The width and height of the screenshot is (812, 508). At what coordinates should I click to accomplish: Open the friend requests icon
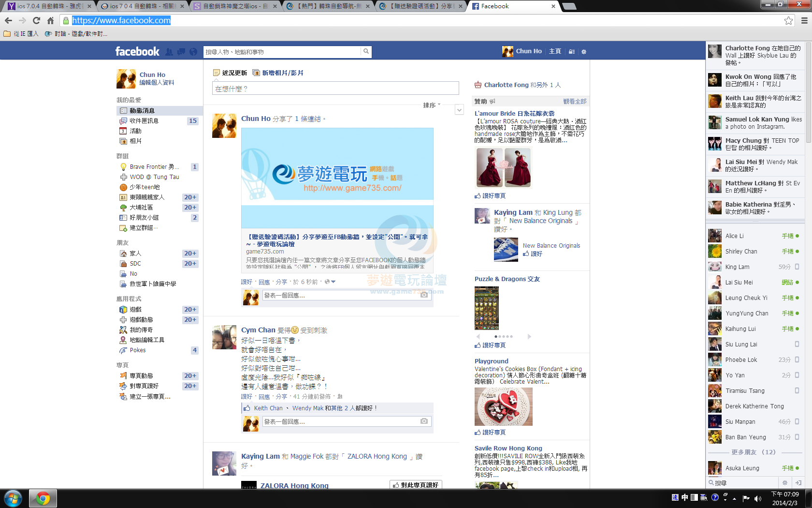pyautogui.click(x=169, y=51)
